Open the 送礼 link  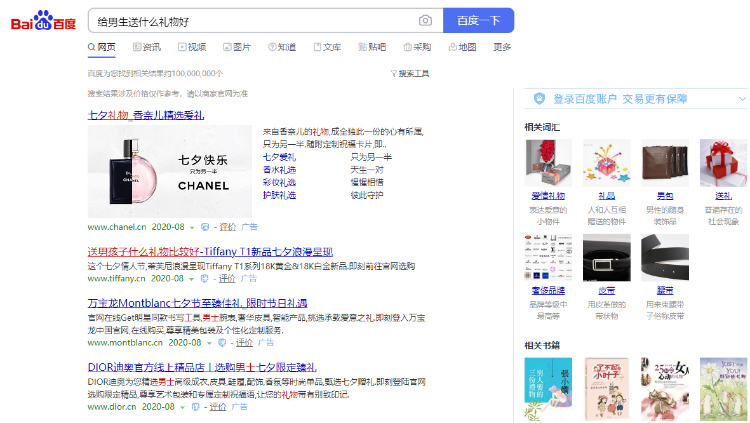pyautogui.click(x=723, y=196)
